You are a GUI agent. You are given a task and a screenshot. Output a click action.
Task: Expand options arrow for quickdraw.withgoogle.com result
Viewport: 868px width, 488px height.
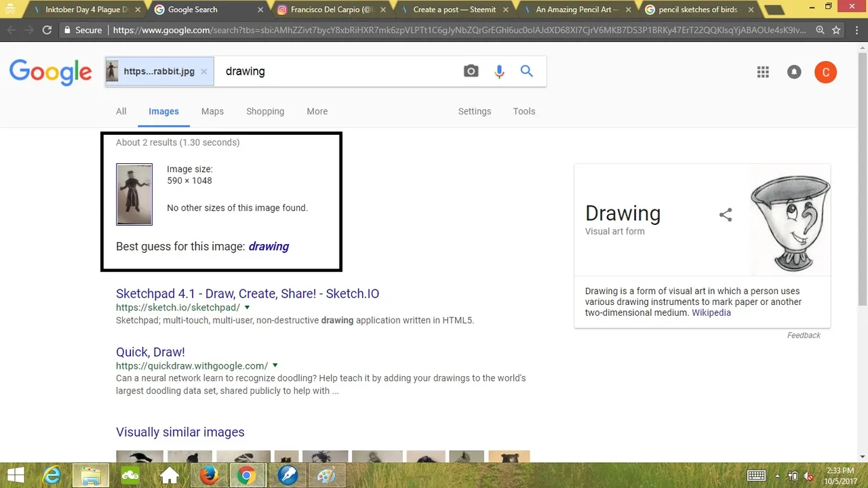(275, 366)
